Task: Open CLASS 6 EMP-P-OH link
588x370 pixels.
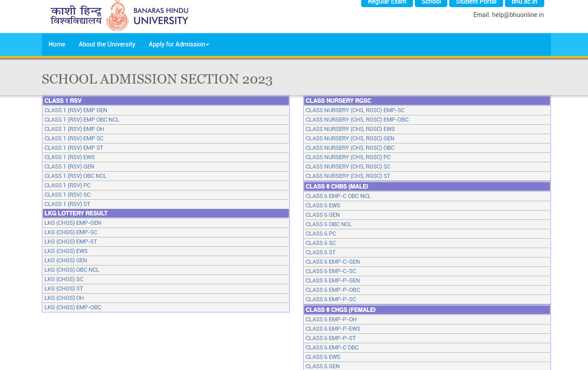Action: (331, 320)
